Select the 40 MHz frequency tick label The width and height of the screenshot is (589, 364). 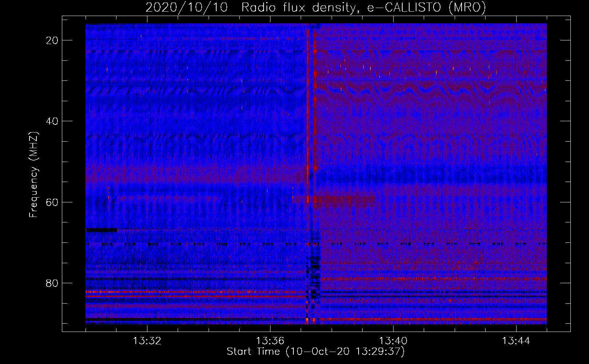click(x=52, y=121)
